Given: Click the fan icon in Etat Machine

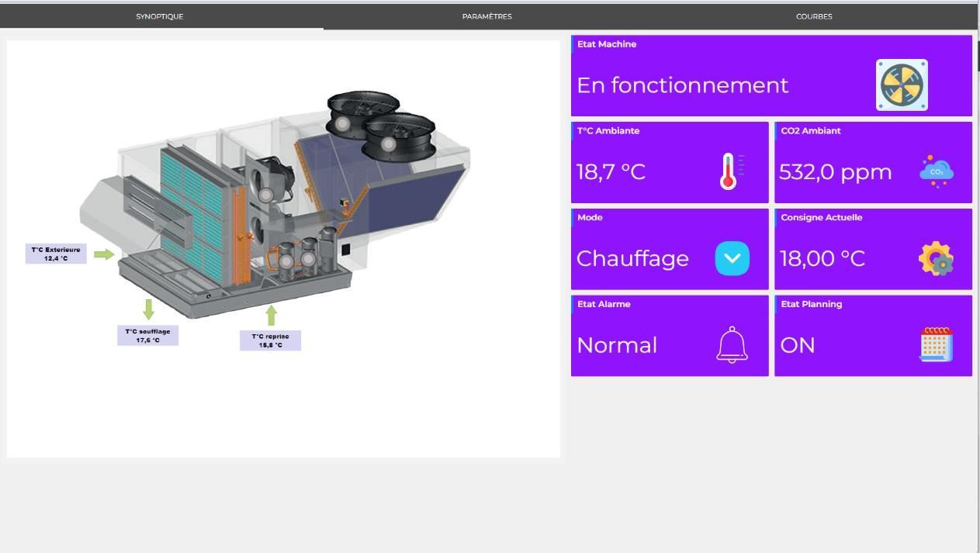Looking at the screenshot, I should pyautogui.click(x=902, y=85).
